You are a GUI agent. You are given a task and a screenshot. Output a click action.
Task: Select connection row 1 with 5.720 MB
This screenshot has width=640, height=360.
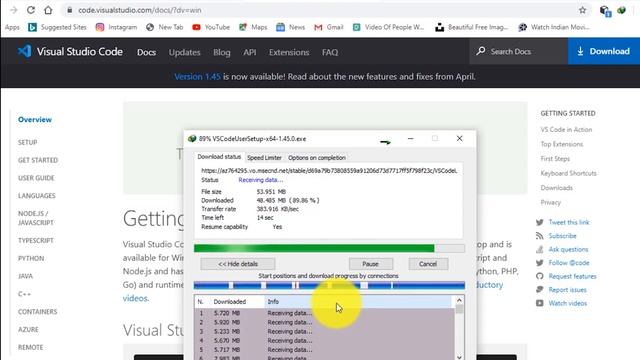(x=324, y=313)
